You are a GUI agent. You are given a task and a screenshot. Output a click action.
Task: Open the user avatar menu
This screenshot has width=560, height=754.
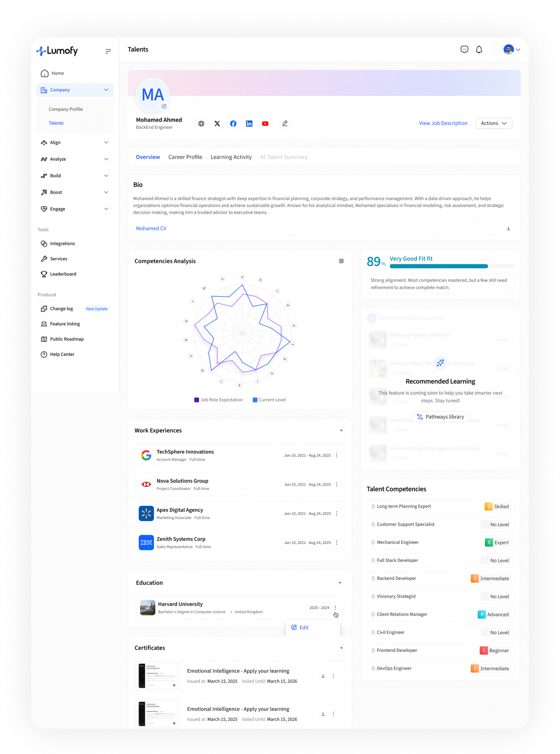(x=512, y=49)
